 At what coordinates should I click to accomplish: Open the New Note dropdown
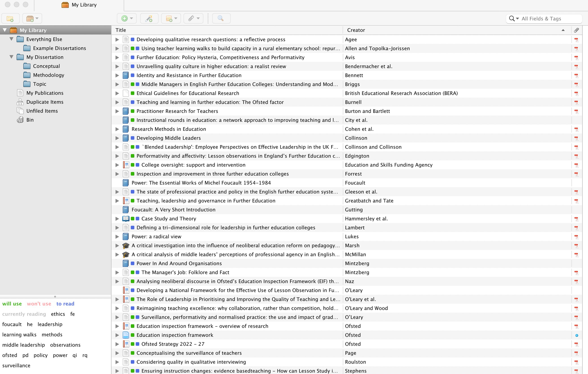coord(171,19)
